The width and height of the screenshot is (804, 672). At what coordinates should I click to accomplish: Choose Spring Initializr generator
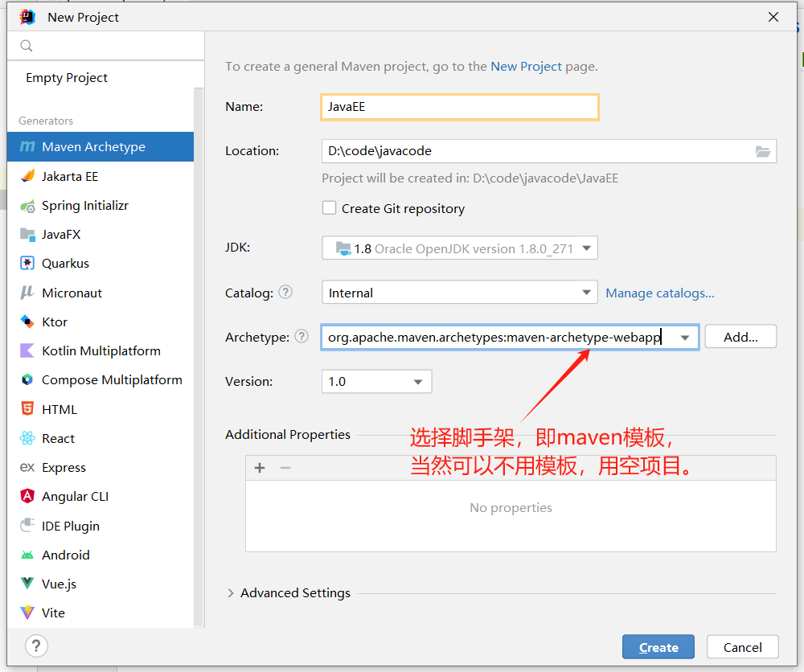[85, 206]
